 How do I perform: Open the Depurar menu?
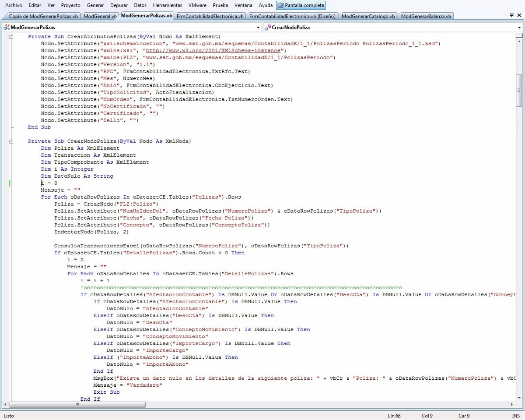[119, 5]
